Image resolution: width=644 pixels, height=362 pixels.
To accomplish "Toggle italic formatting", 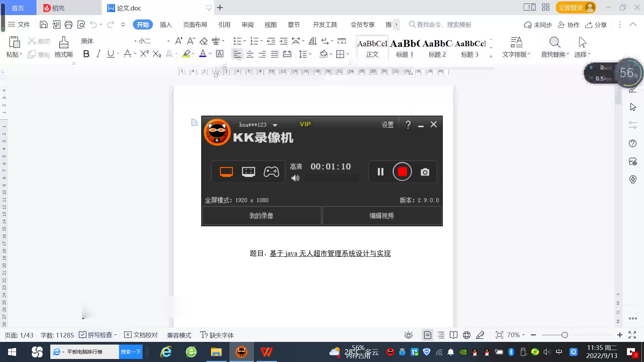I will [98, 54].
